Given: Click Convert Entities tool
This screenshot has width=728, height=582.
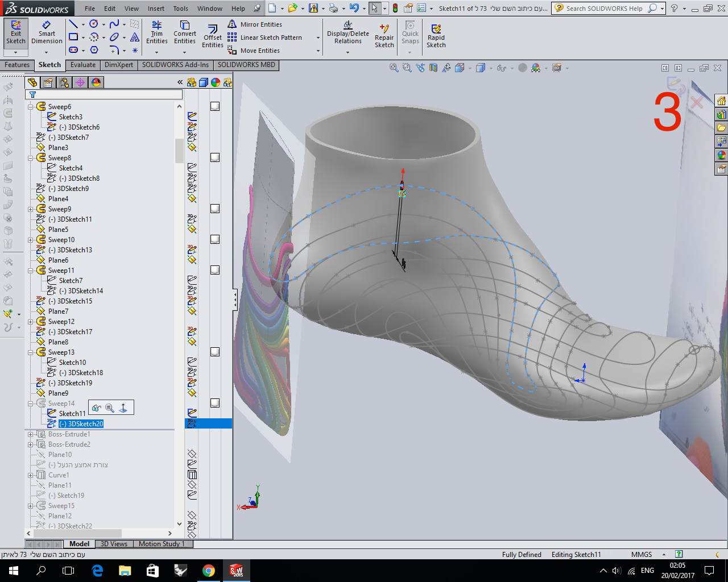Looking at the screenshot, I should coord(185,32).
